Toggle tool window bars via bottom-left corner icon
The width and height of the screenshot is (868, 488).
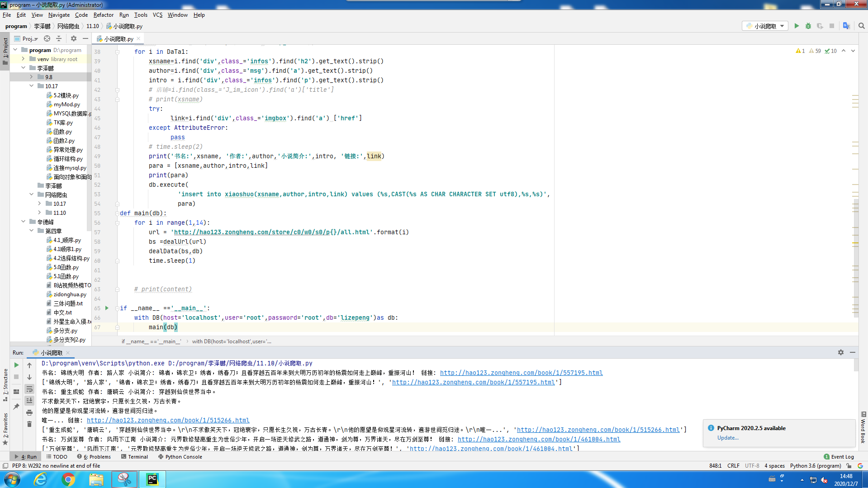pos(5,466)
